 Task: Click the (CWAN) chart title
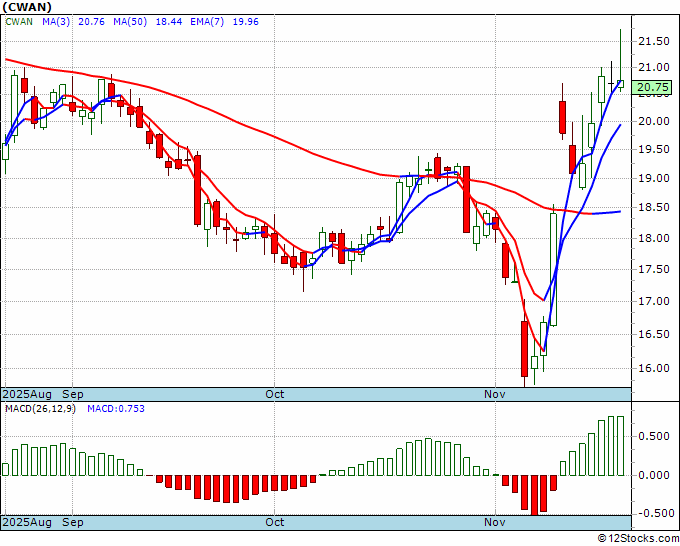point(27,7)
